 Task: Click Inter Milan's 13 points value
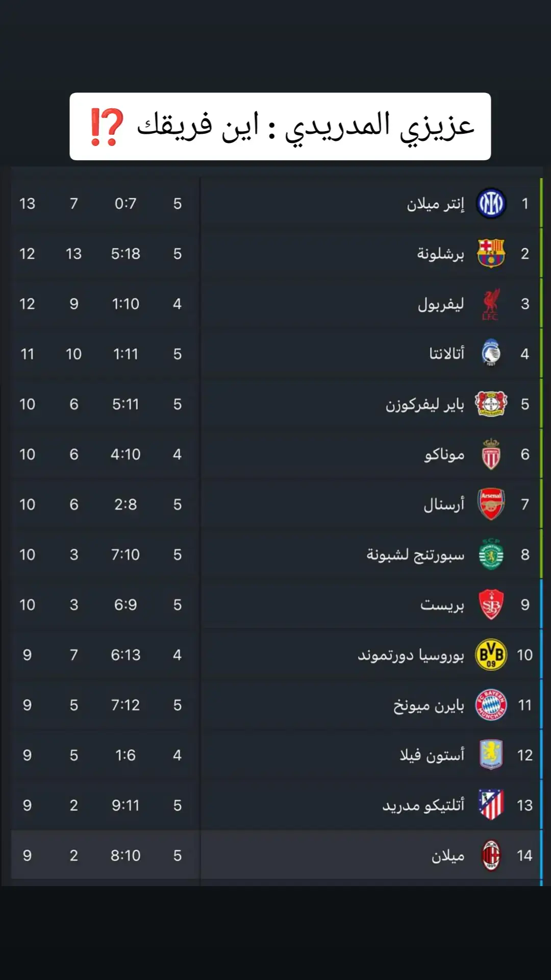[28, 204]
